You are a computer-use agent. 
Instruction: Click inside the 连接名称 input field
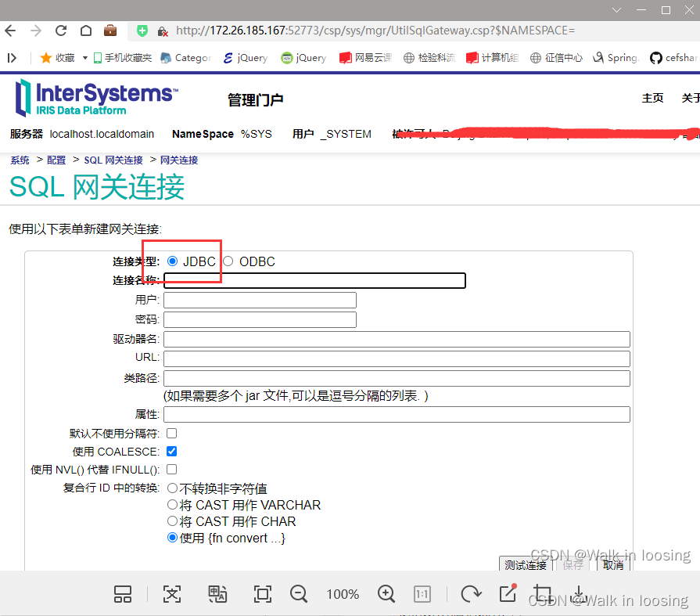click(x=313, y=280)
